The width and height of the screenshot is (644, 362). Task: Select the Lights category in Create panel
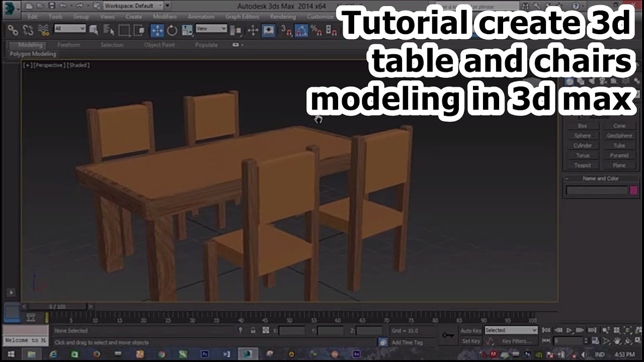pyautogui.click(x=592, y=81)
